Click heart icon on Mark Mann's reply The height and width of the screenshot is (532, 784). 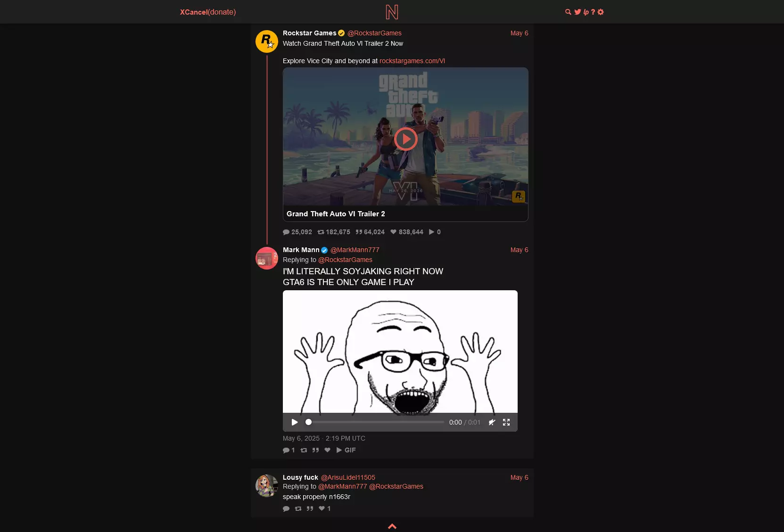(327, 450)
